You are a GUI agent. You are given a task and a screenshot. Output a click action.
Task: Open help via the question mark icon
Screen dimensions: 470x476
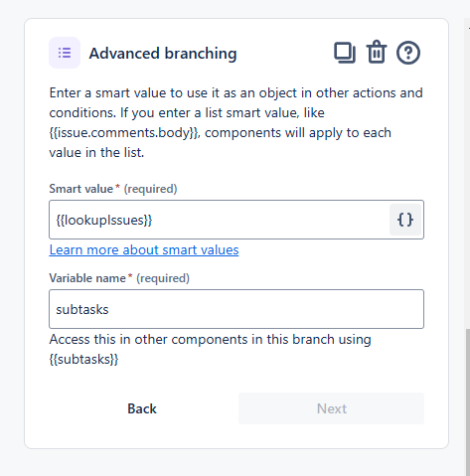click(408, 53)
